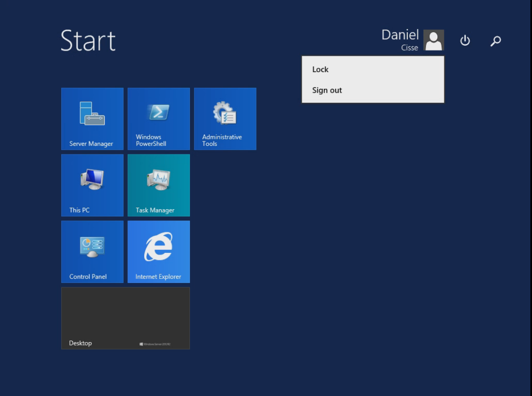Switch to the Desktop tile
532x396 pixels.
coord(125,319)
